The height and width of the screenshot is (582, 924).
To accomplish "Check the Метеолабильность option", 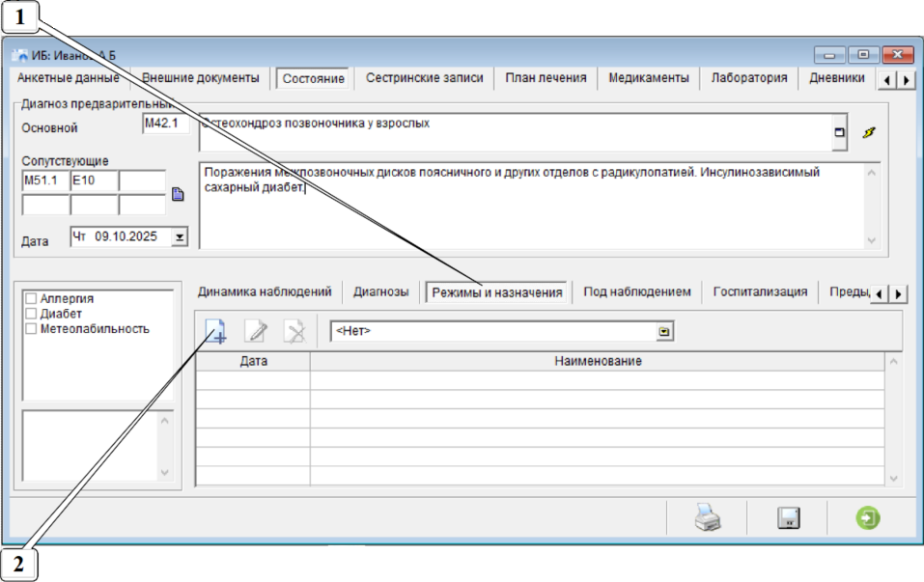I will click(x=31, y=328).
